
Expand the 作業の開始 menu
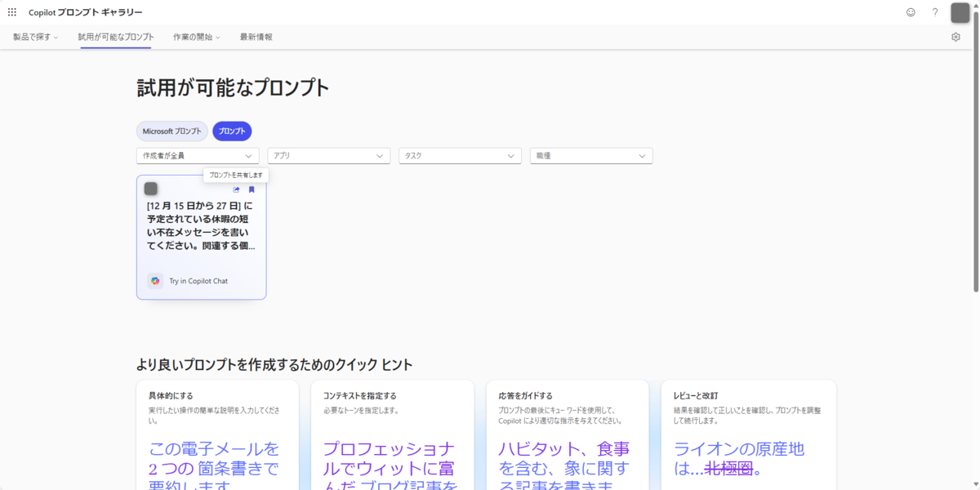click(x=197, y=37)
